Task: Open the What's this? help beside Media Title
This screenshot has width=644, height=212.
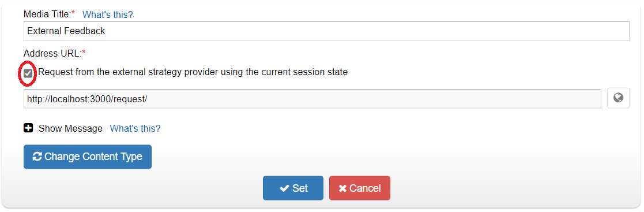Action: tap(108, 14)
